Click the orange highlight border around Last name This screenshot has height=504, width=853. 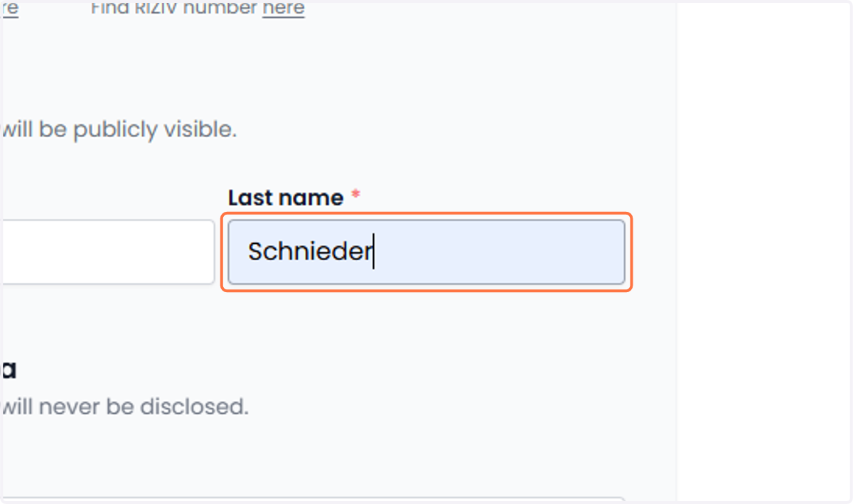(426, 215)
